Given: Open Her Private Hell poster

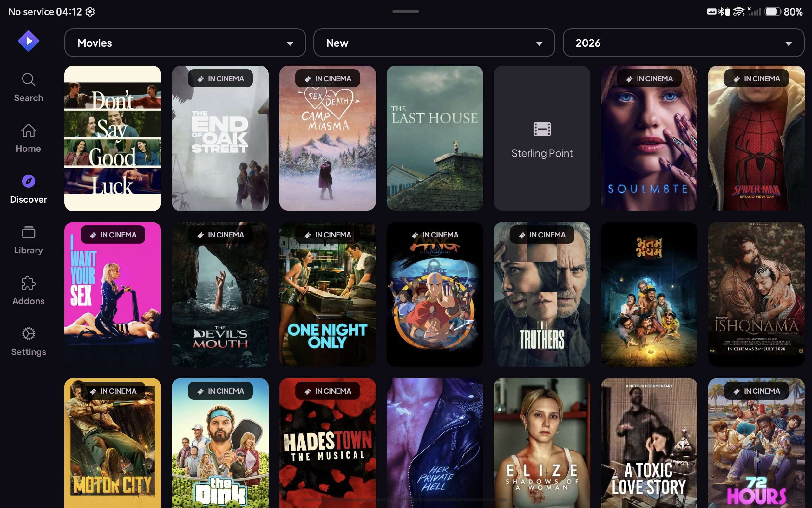Looking at the screenshot, I should pyautogui.click(x=435, y=443).
